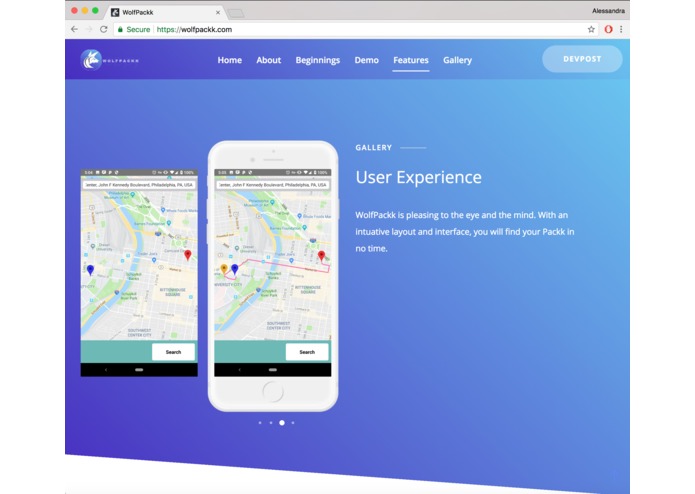Click the blue pin in phone mockup

coord(235,269)
